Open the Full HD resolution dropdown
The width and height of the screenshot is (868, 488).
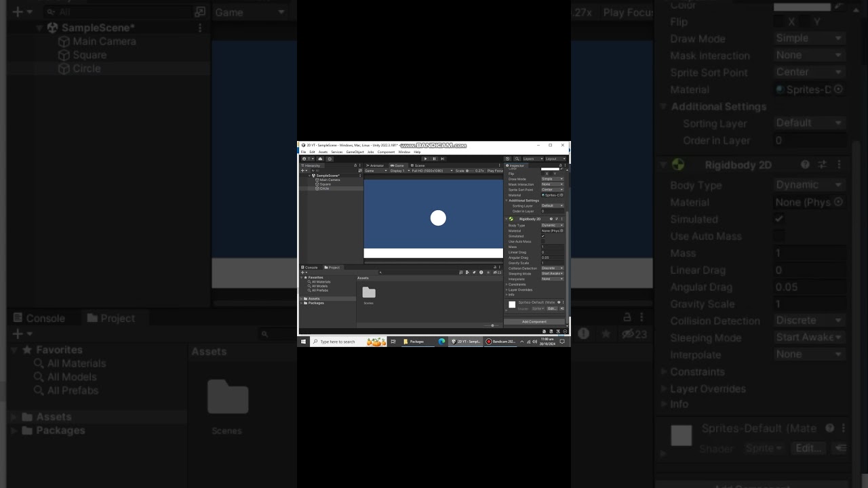(x=433, y=171)
